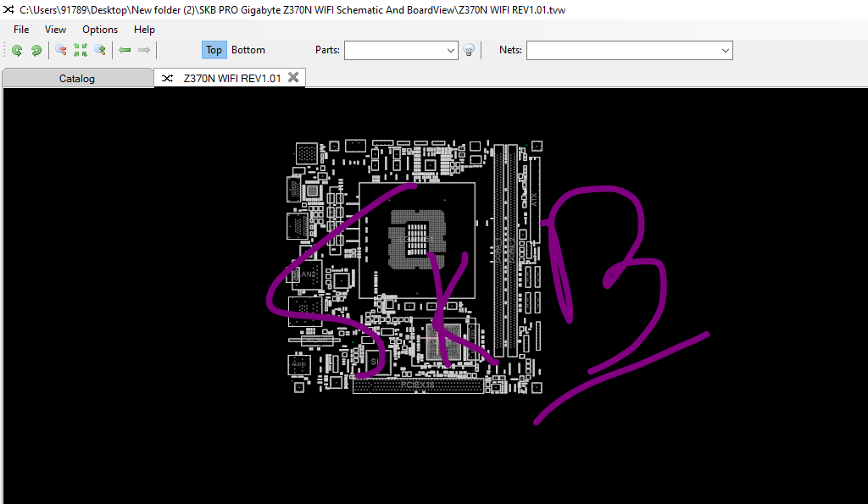Open the Parts dropdown list
Screen dimensions: 868x504
(x=451, y=50)
